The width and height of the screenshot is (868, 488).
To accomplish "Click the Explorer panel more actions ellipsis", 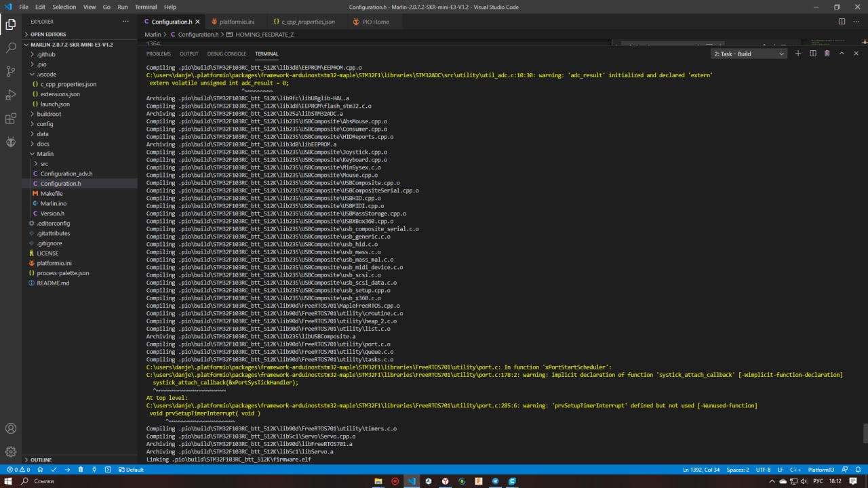I will click(125, 22).
